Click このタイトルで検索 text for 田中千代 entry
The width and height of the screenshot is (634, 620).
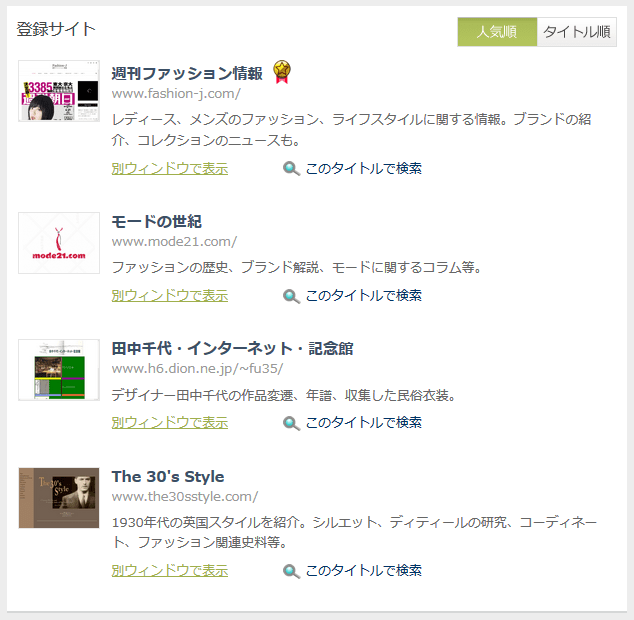point(363,423)
